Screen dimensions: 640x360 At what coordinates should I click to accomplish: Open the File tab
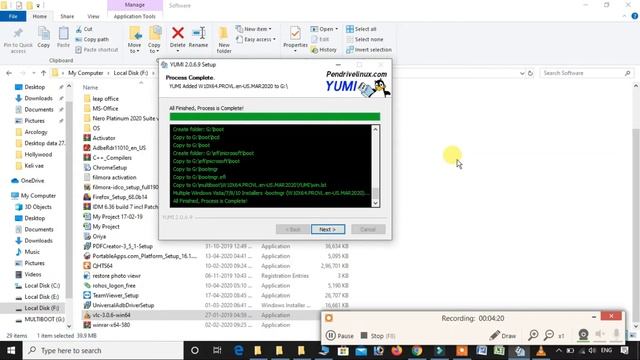pyautogui.click(x=13, y=16)
